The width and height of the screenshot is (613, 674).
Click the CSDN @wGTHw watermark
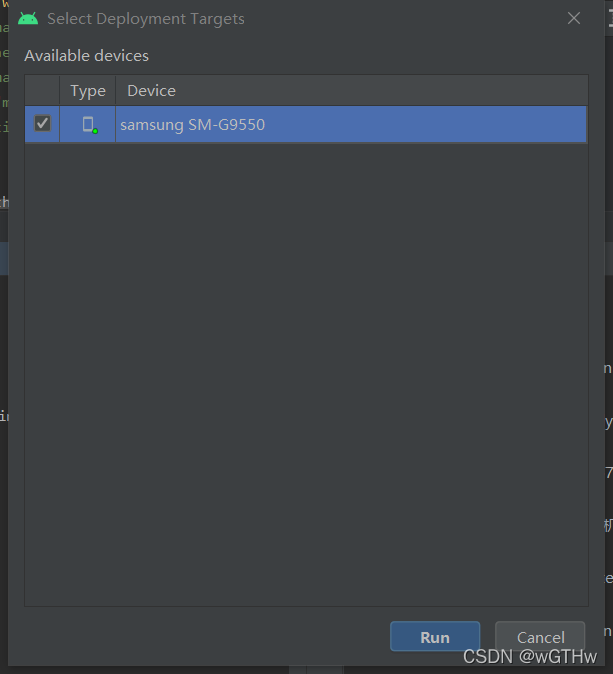(530, 657)
